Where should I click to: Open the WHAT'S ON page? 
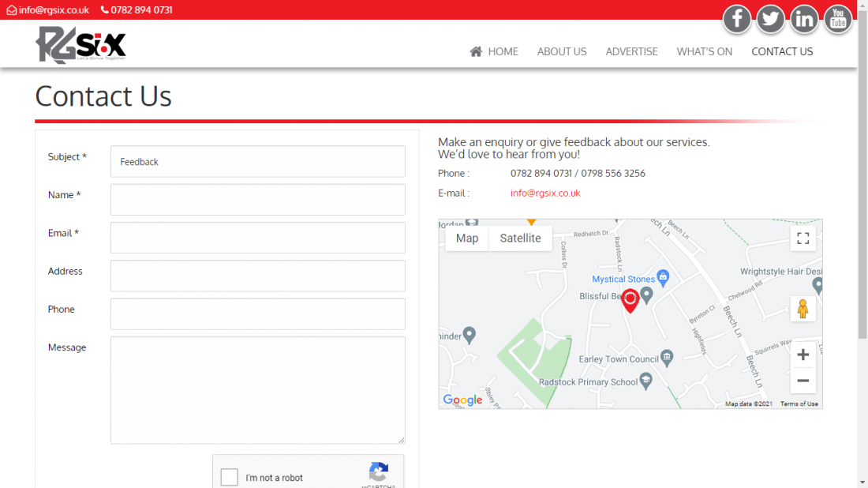704,51
